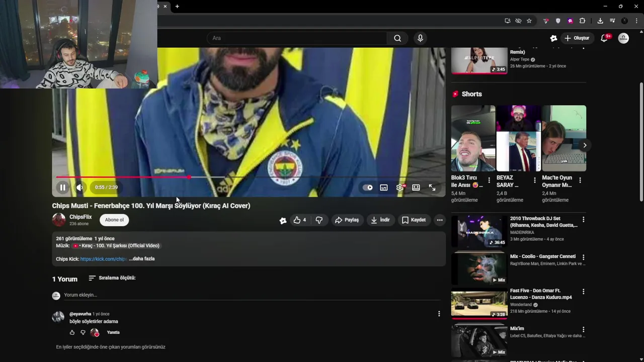Click the sparkle icon left of like

coord(283,220)
